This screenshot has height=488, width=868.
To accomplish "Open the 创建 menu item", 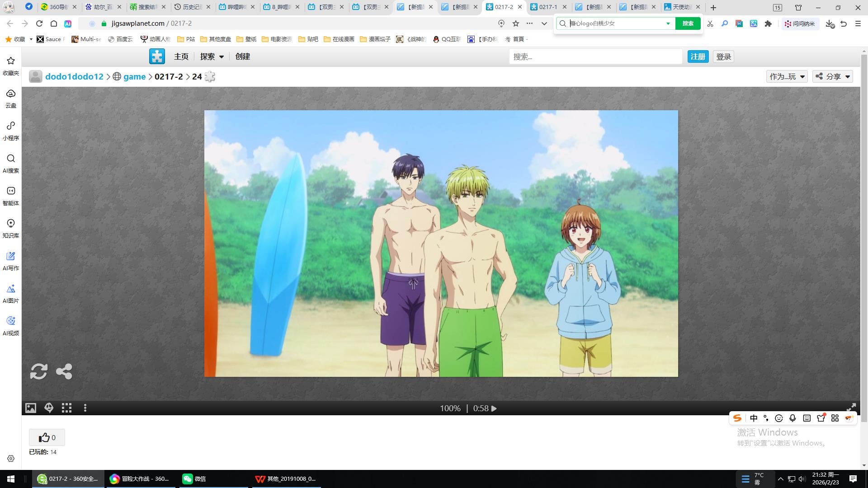I will pos(243,56).
